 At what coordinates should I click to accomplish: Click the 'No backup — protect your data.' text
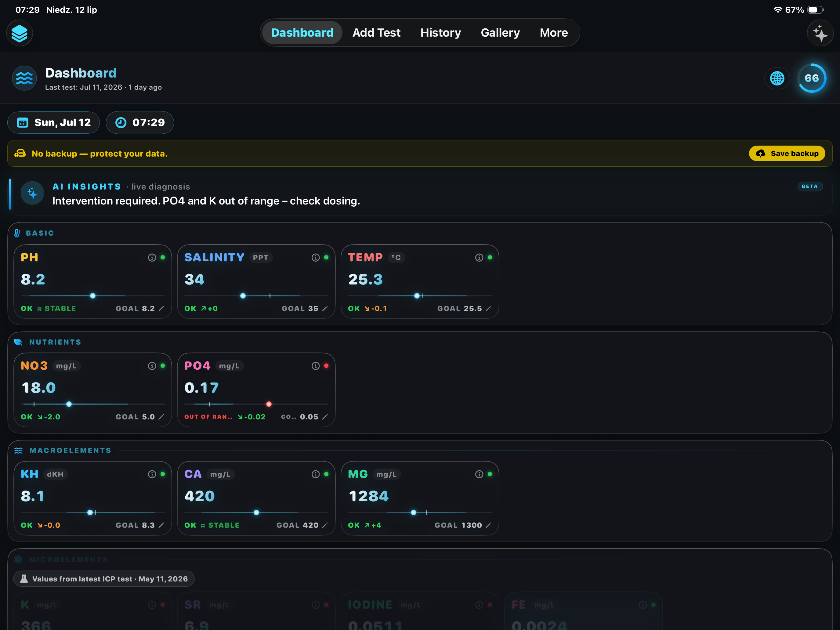100,154
